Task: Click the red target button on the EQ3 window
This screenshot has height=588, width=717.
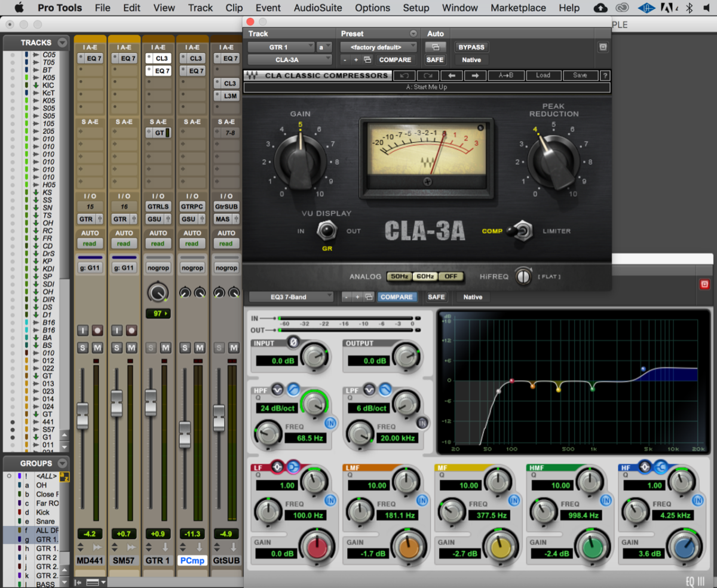Action: (x=704, y=284)
